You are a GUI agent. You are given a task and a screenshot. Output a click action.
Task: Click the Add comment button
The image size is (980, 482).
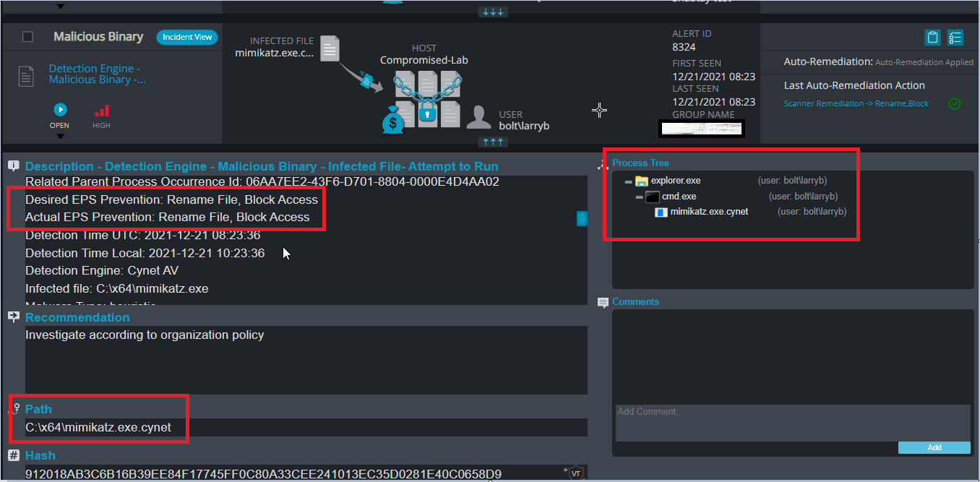coord(934,447)
